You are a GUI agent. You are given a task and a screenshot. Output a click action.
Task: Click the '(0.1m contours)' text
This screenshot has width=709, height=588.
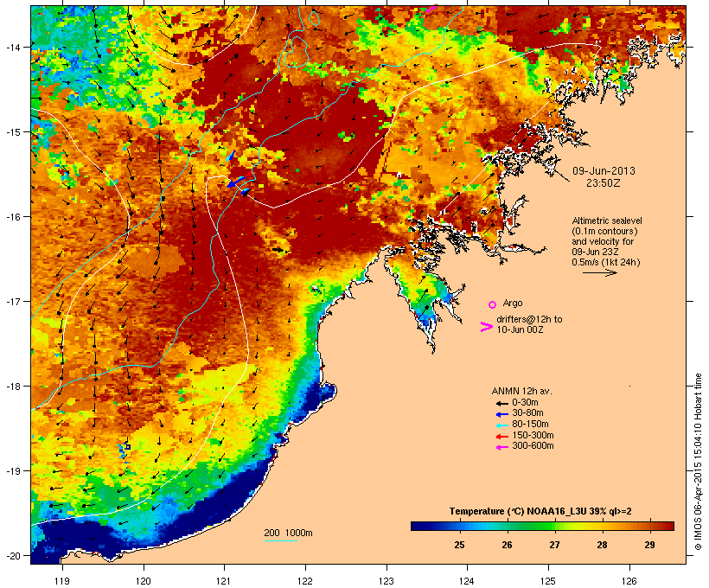click(604, 231)
